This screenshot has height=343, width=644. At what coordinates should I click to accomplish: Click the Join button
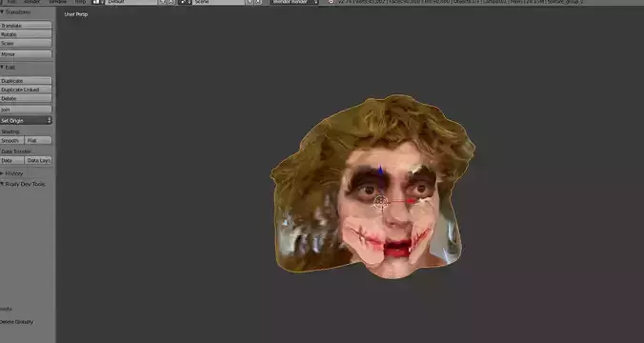26,110
